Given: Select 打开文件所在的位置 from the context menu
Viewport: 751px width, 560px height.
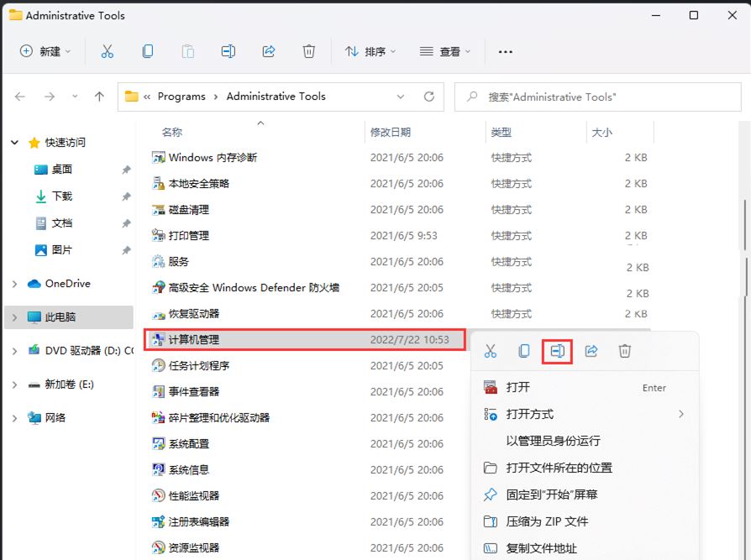Looking at the screenshot, I should (x=554, y=468).
